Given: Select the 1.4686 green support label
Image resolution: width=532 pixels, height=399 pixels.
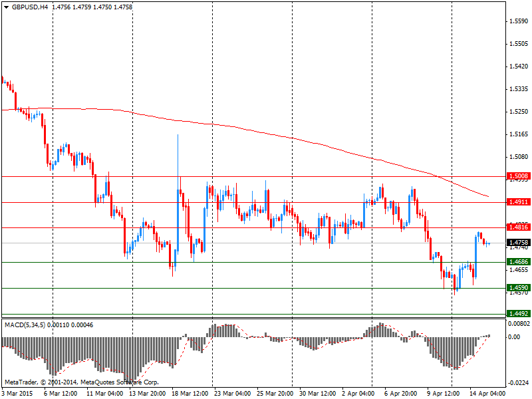Looking at the screenshot, I should click(519, 262).
